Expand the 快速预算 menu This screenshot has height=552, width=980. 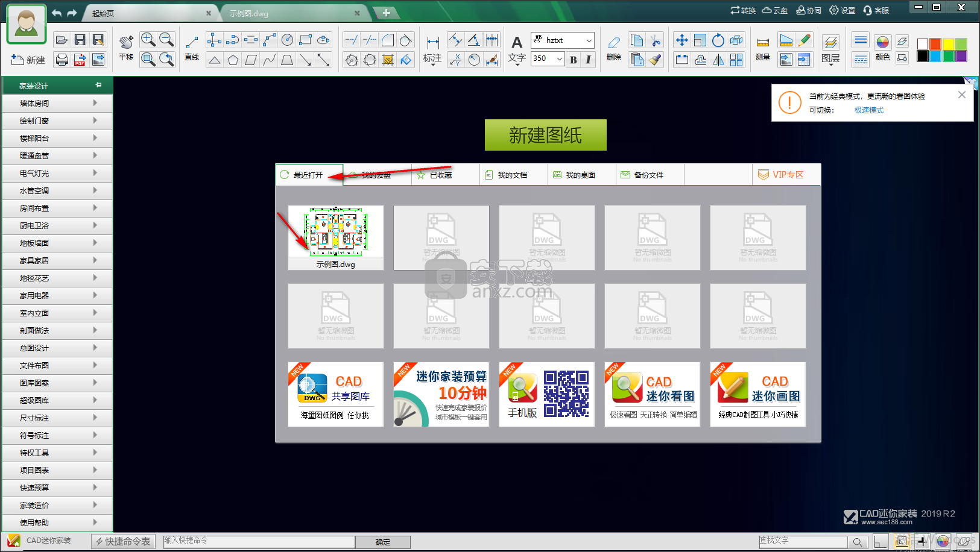tap(57, 488)
